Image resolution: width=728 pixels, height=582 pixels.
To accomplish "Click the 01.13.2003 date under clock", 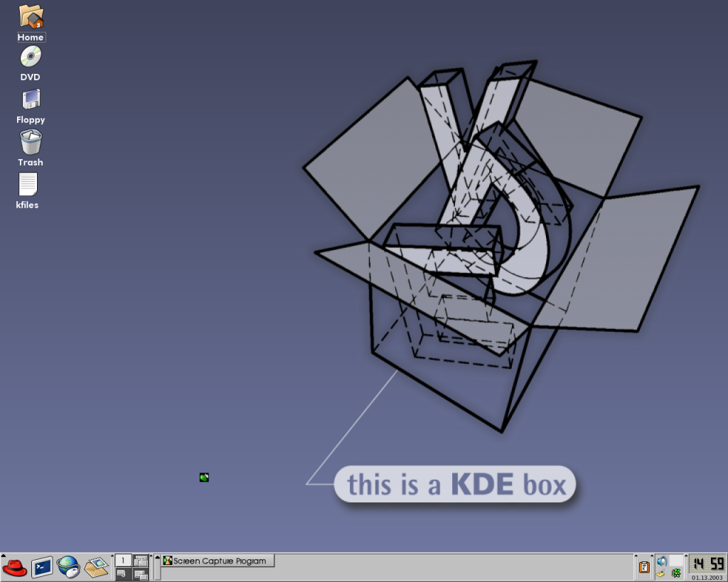I will pos(707,577).
